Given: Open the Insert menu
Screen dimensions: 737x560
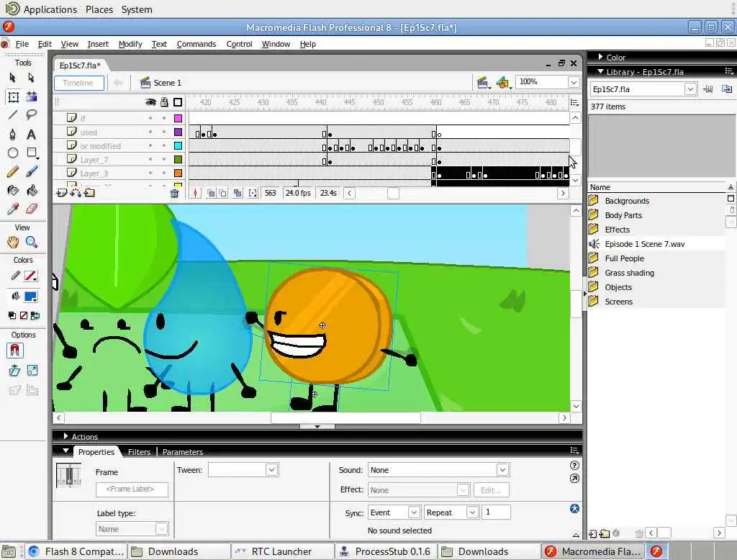Looking at the screenshot, I should [98, 44].
